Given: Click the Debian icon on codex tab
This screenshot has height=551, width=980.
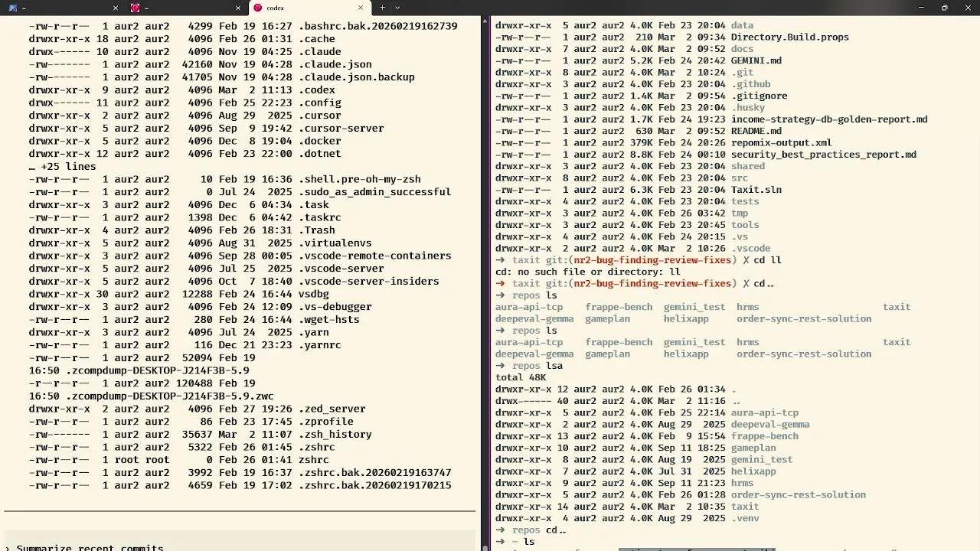Looking at the screenshot, I should (x=258, y=8).
